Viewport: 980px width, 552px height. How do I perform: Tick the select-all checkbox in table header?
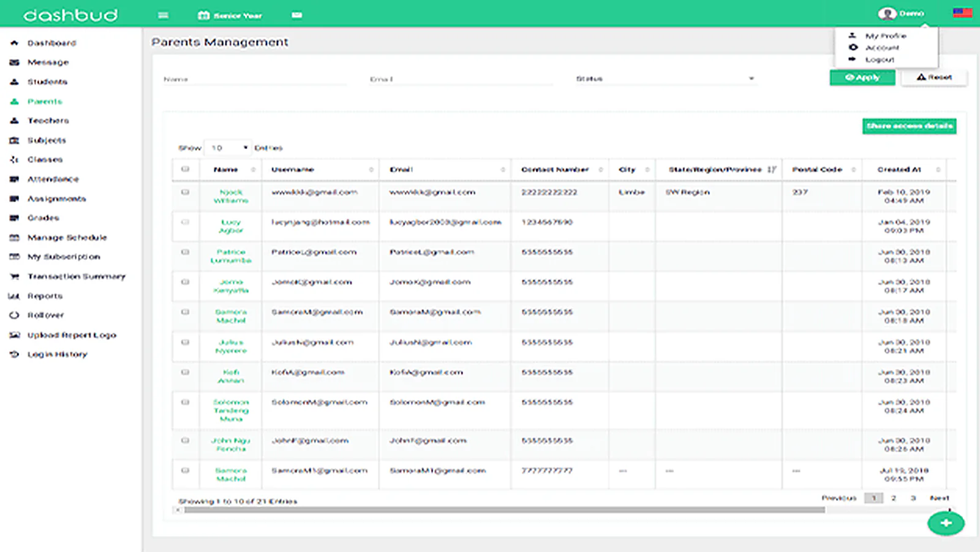(x=186, y=169)
